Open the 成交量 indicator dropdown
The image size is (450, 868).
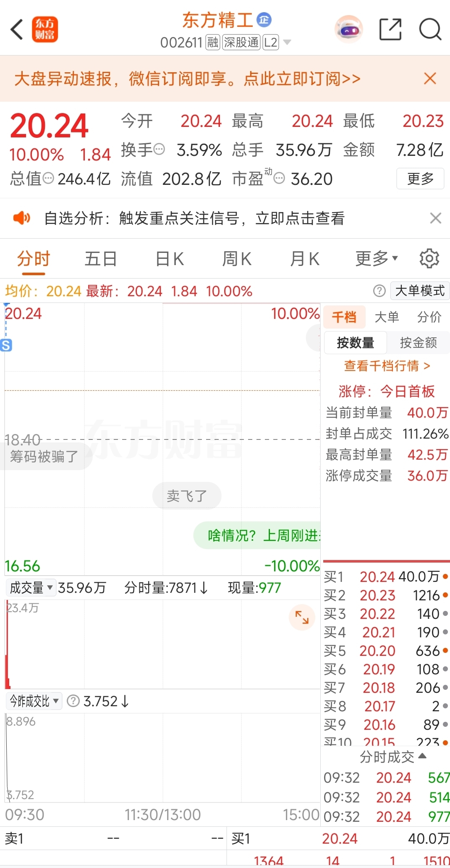pyautogui.click(x=31, y=588)
